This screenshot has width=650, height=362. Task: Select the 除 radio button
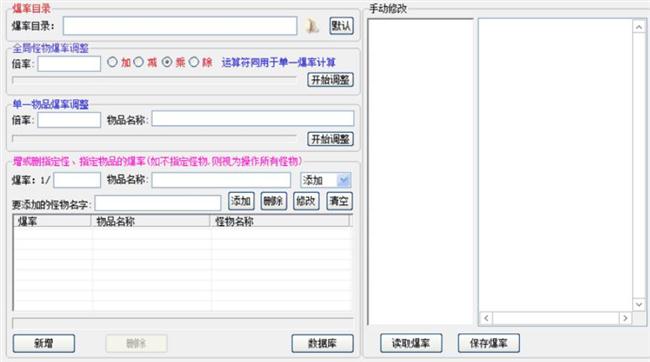(194, 62)
